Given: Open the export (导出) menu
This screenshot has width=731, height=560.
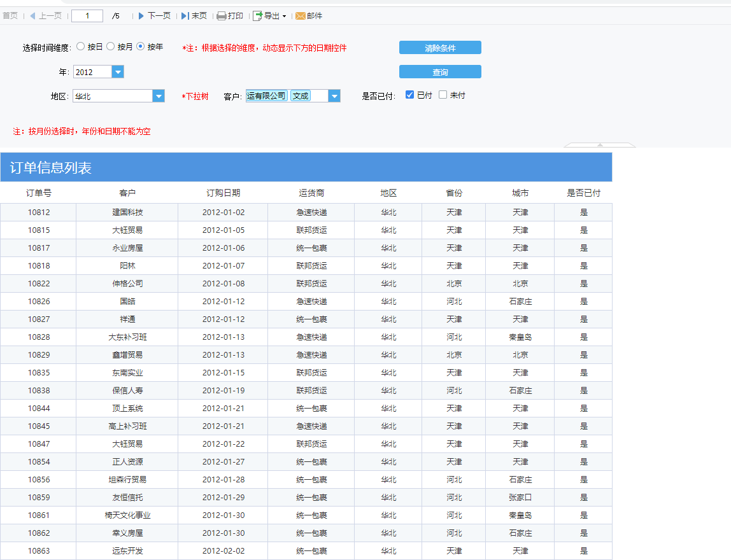Looking at the screenshot, I should (x=270, y=16).
